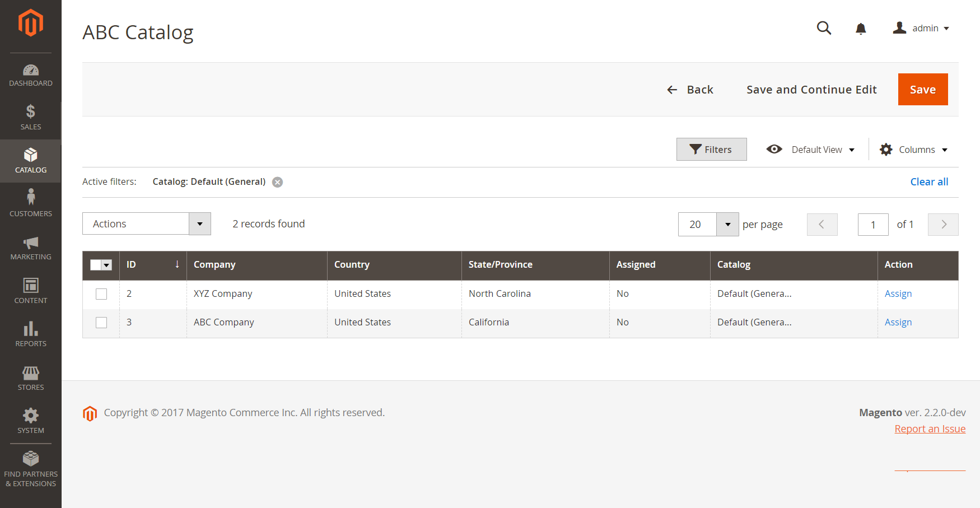Open the System menu

pyautogui.click(x=31, y=421)
